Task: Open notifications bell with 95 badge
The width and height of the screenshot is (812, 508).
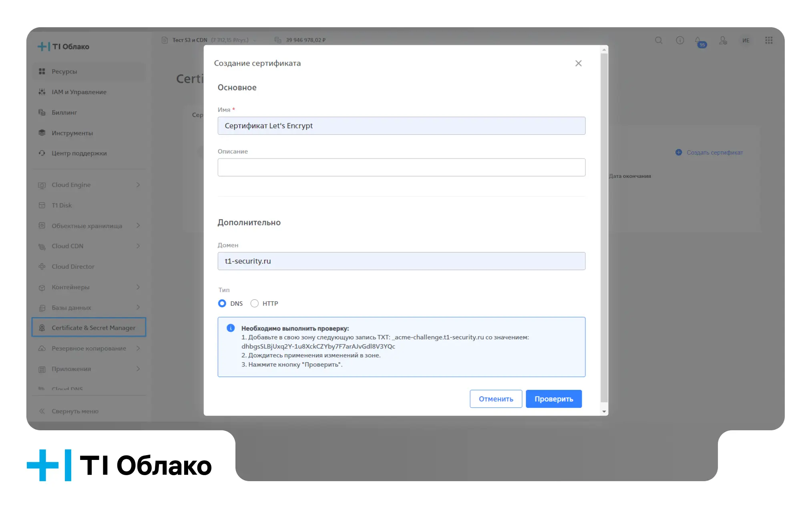Action: (700, 42)
